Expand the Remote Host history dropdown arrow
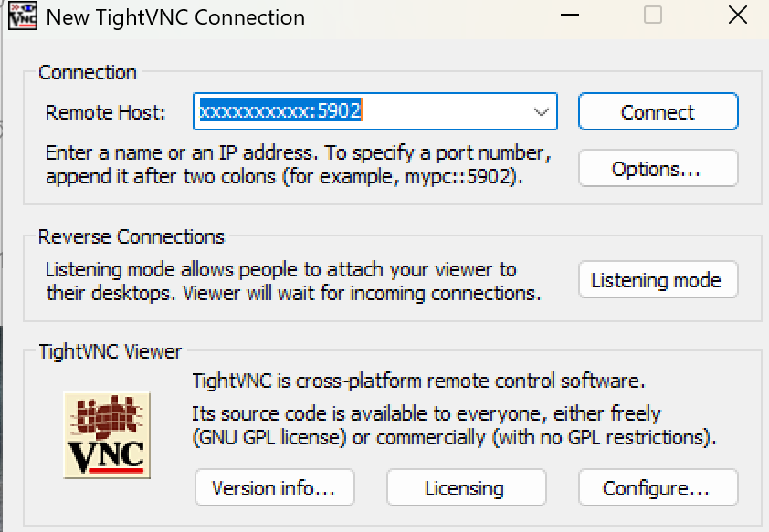Viewport: 769px width, 532px height. tap(541, 112)
